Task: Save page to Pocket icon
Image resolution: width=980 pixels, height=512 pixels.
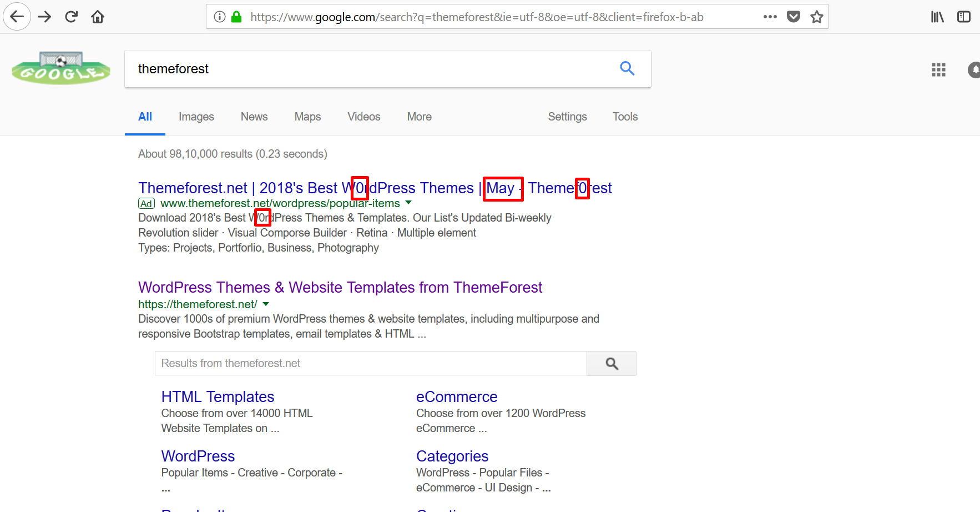Action: [x=794, y=17]
